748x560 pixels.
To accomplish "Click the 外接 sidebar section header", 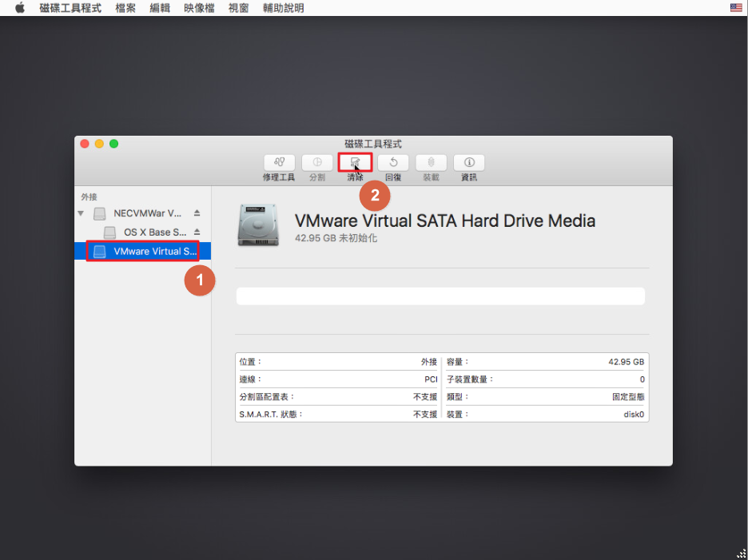I will coord(90,197).
